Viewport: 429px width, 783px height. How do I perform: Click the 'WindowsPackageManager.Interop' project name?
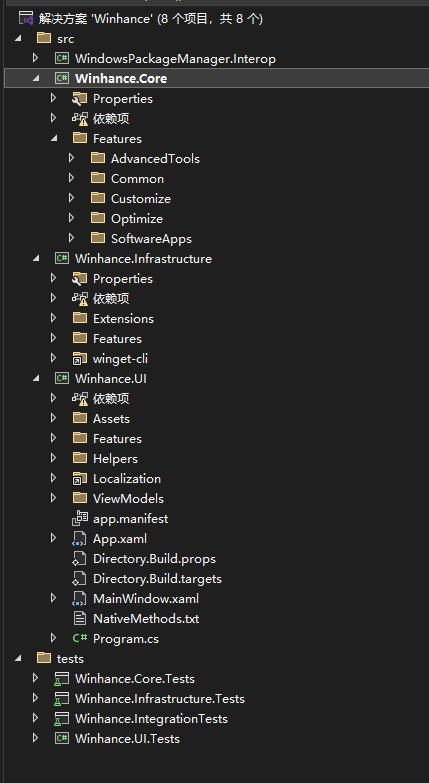tap(175, 59)
